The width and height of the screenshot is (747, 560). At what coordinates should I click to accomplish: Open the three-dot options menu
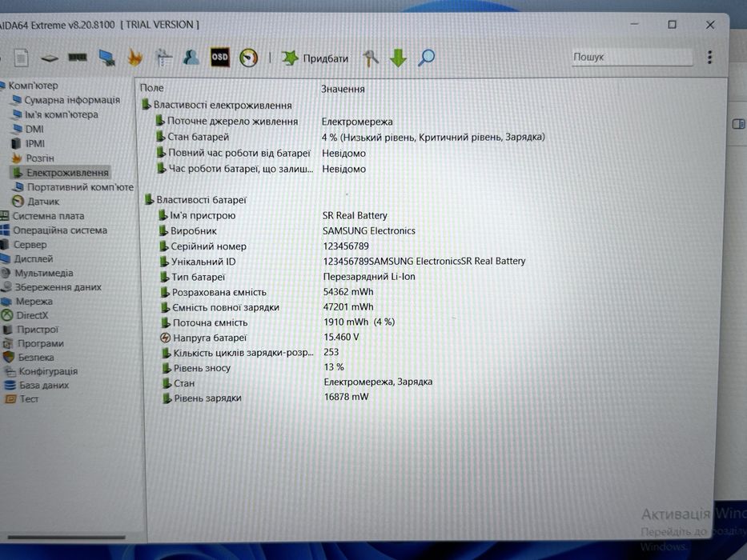coord(709,57)
